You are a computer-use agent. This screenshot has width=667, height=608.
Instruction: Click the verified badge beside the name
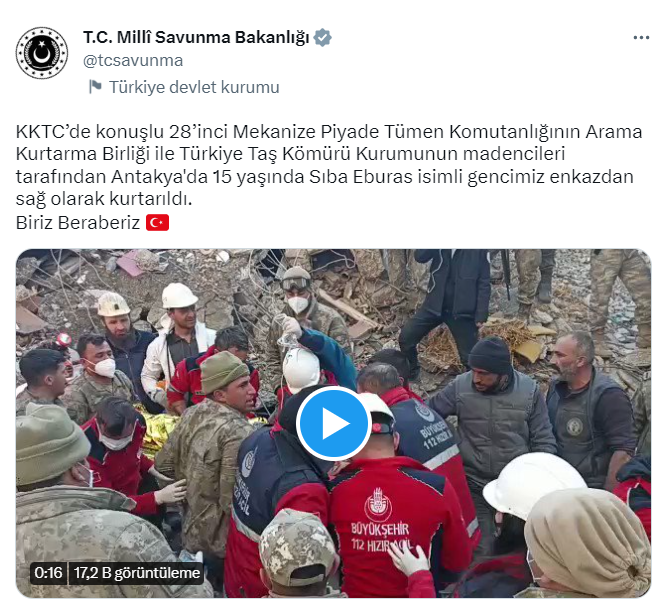coord(323,37)
